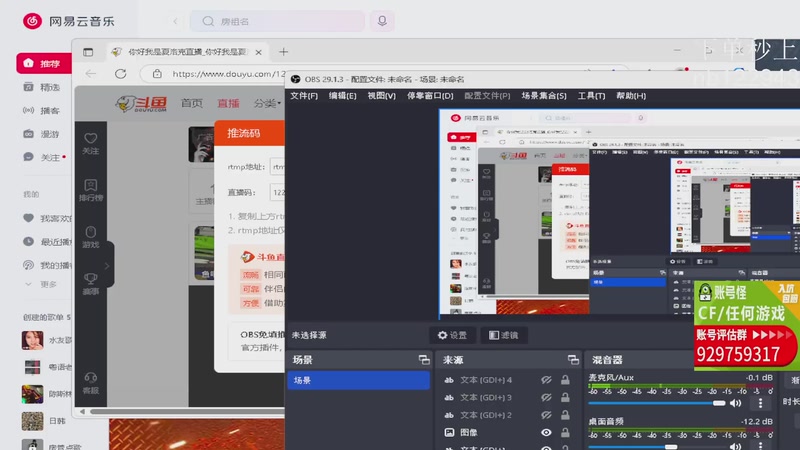
Task: Expand 更多 in NetEase Music sidebar
Action: [x=42, y=285]
